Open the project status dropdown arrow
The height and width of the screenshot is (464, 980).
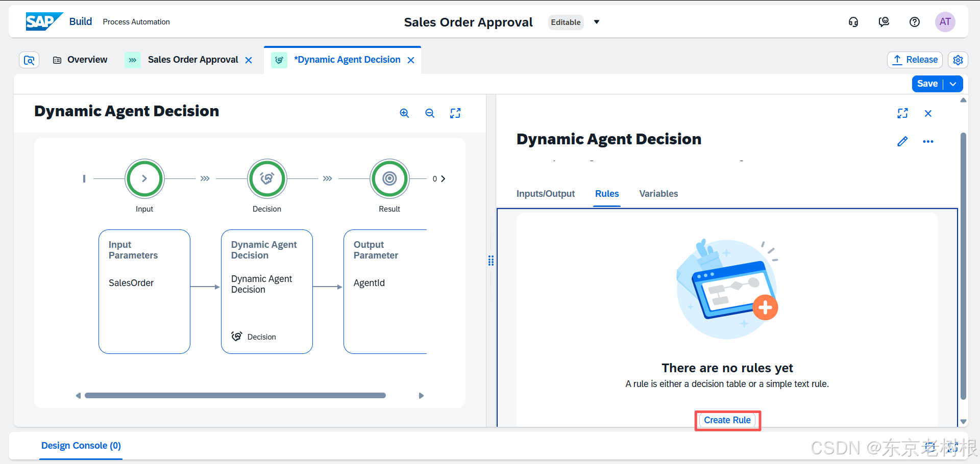pos(597,22)
